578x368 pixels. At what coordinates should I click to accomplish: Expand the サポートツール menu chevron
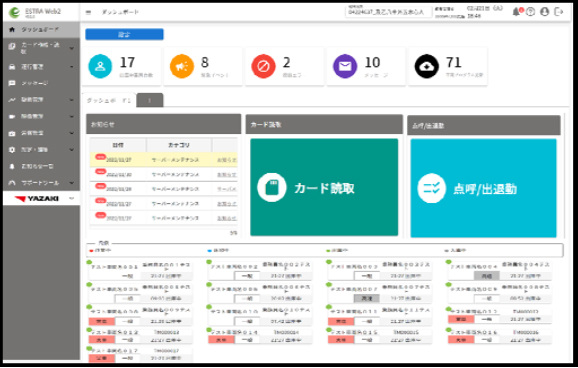click(x=72, y=183)
